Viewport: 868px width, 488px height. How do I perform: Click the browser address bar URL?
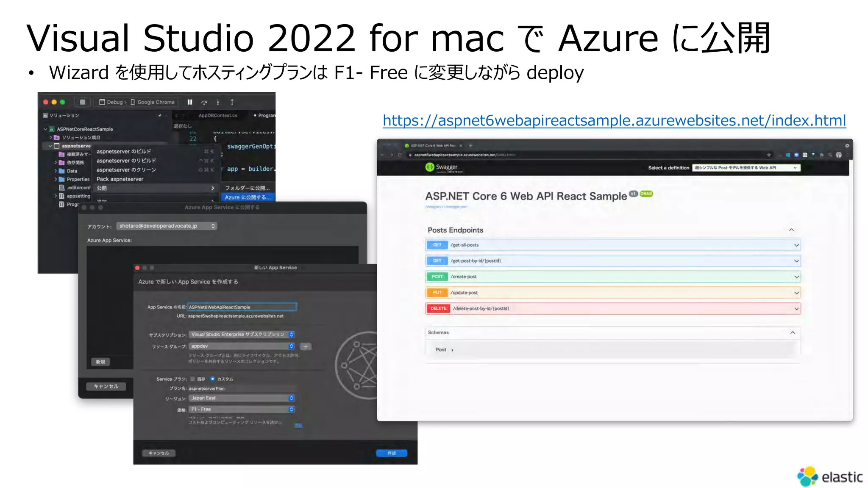click(464, 155)
